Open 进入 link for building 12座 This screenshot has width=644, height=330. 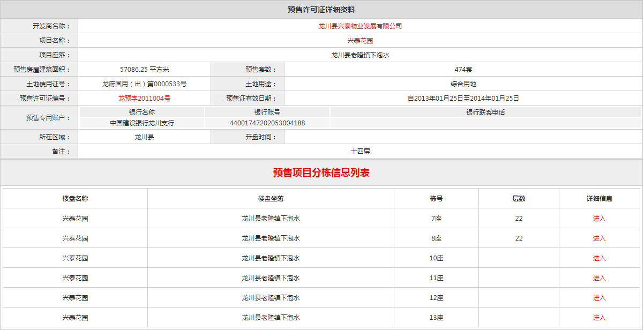(599, 298)
